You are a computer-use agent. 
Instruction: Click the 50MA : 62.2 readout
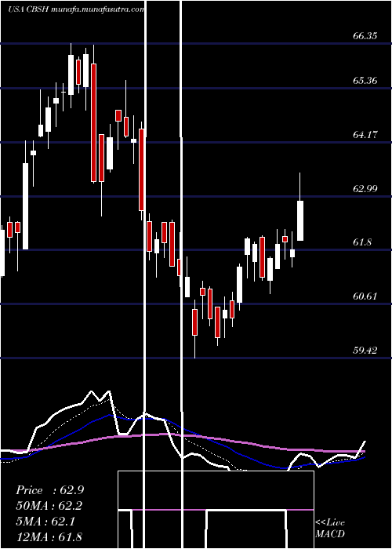coord(49,506)
